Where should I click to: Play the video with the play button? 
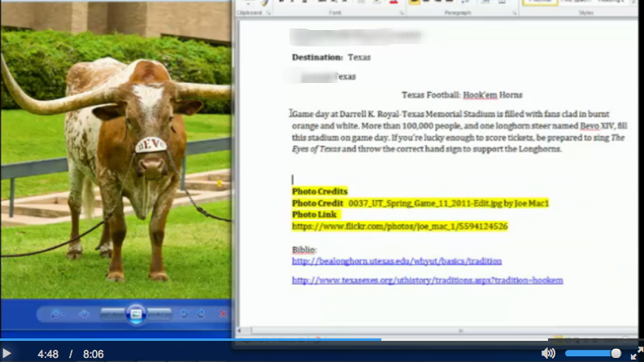tap(7, 354)
